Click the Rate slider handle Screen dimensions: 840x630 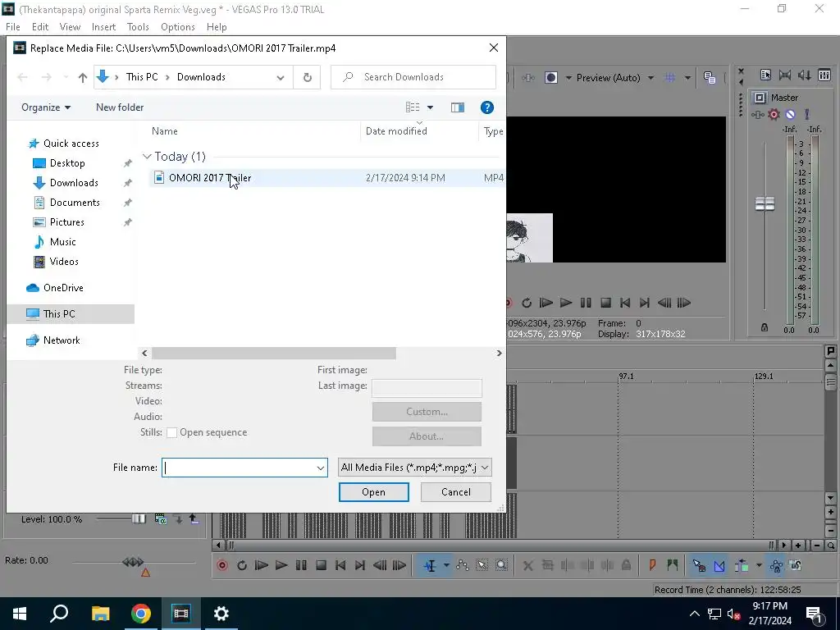point(132,561)
